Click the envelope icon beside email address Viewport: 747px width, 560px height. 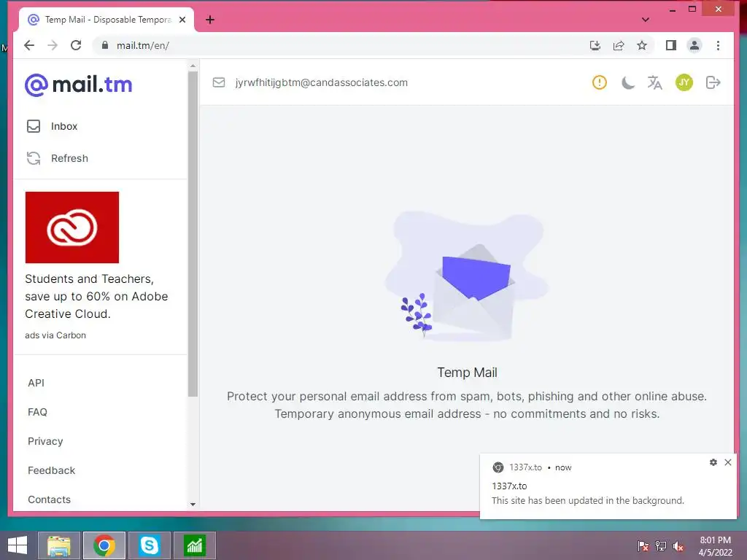219,82
